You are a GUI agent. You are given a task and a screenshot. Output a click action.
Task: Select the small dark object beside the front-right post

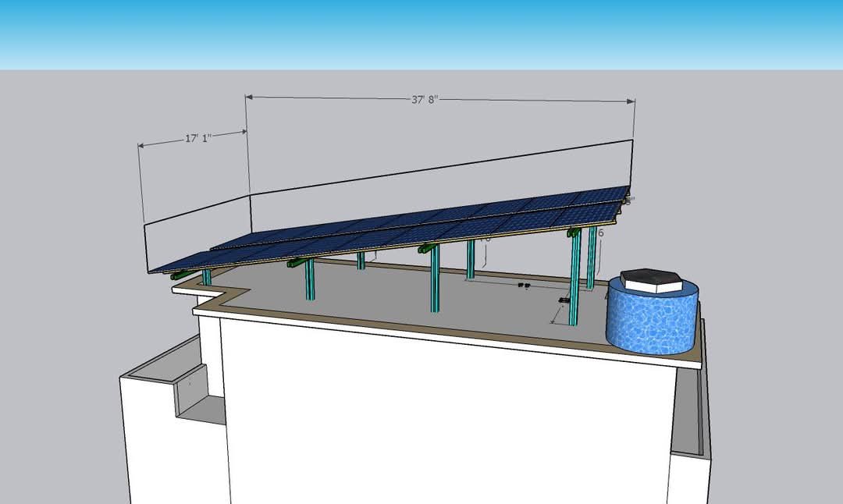click(x=562, y=300)
